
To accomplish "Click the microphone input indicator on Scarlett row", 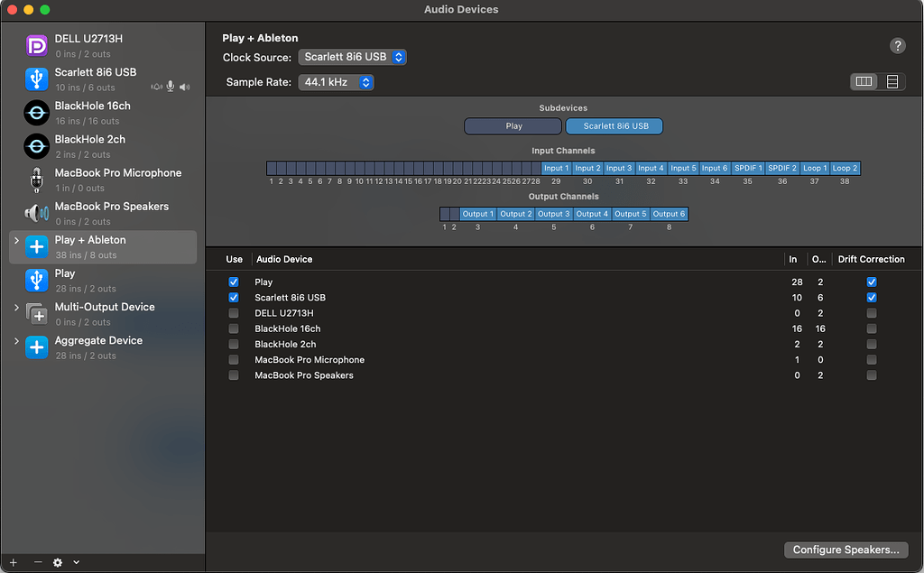I will point(171,88).
